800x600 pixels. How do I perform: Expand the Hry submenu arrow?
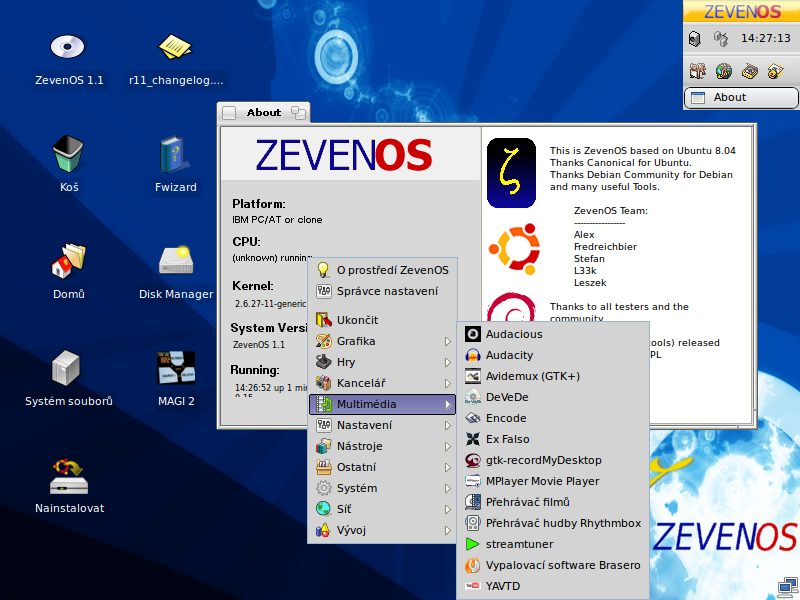[447, 362]
